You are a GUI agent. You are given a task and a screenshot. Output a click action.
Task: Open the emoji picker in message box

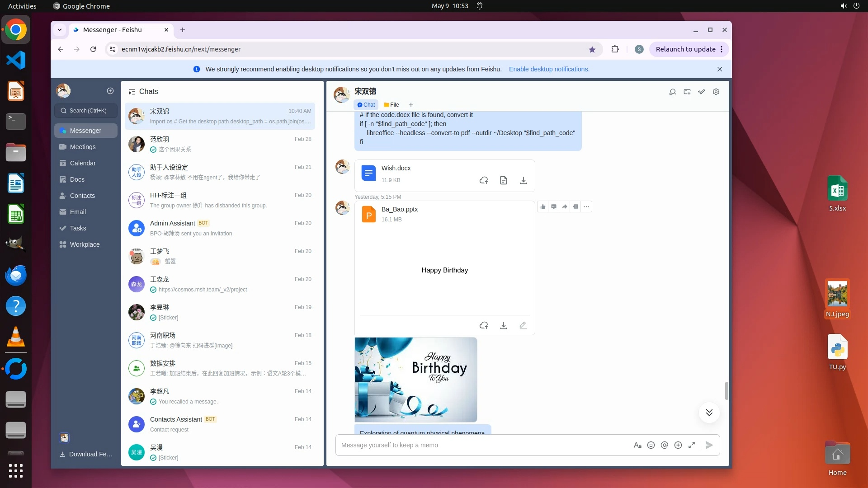tap(651, 445)
